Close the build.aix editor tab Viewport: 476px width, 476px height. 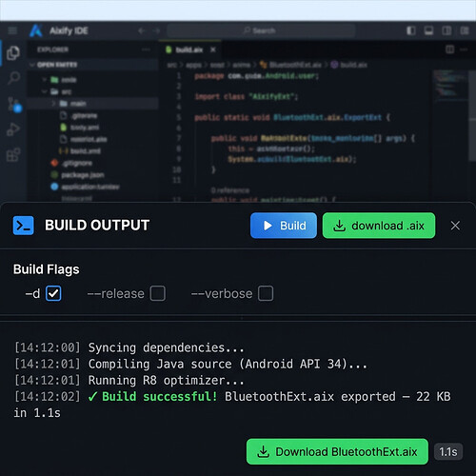(213, 50)
